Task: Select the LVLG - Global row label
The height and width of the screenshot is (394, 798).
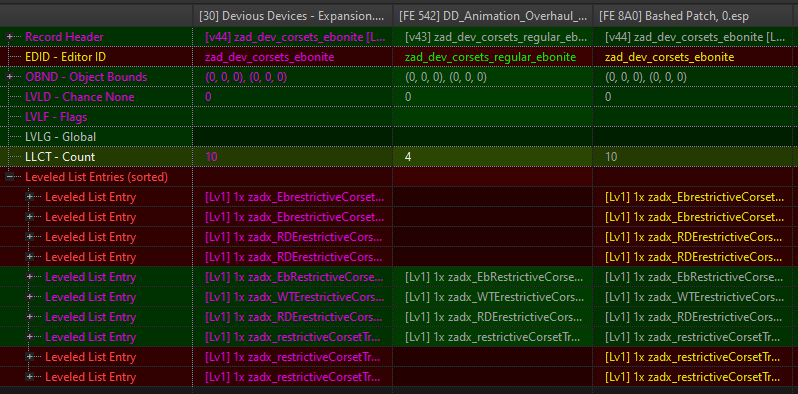Action: [x=60, y=137]
